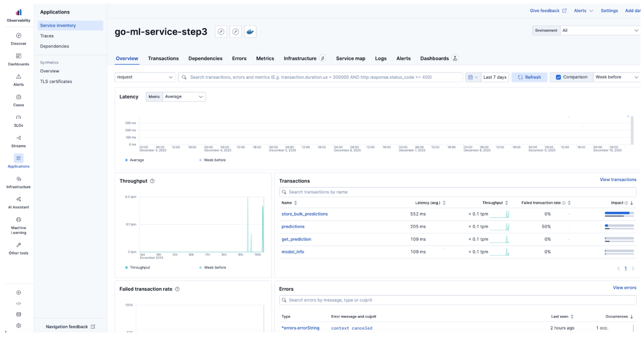Open the Environment dropdown
644x339 pixels.
(600, 31)
